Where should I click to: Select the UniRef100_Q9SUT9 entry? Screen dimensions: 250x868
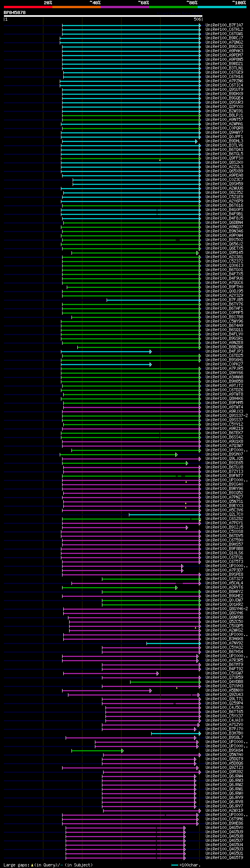click(224, 90)
